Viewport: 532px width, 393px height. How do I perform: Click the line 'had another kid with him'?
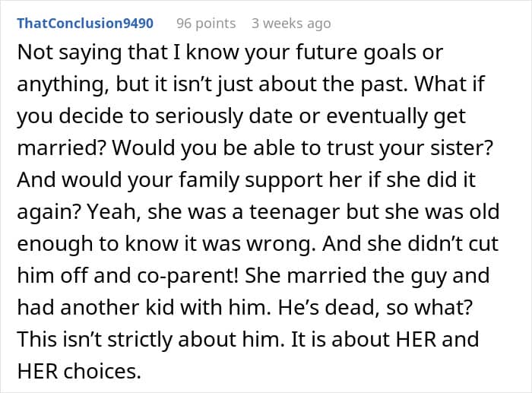pyautogui.click(x=245, y=307)
